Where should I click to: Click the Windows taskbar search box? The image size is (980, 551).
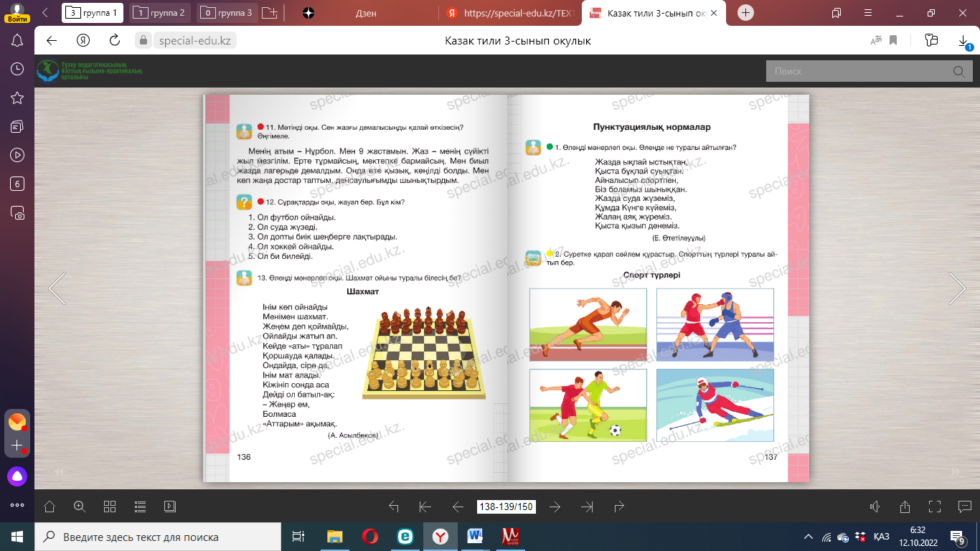(158, 537)
